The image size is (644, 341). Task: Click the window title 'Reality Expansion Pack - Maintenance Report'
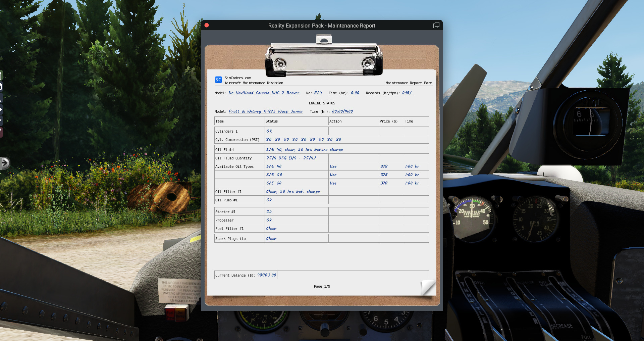point(322,26)
